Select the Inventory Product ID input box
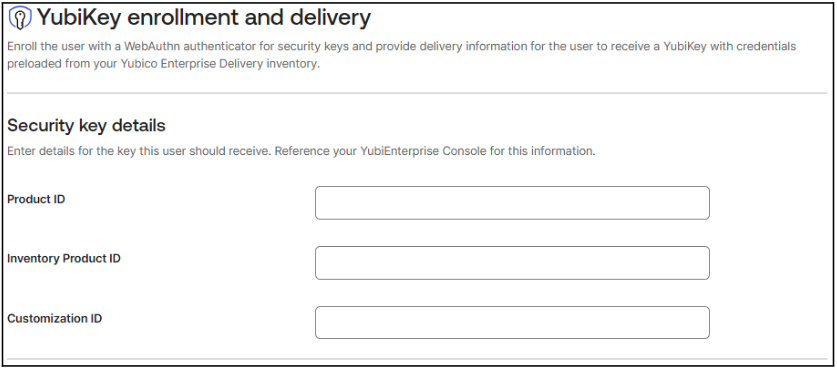The image size is (837, 369). (512, 263)
